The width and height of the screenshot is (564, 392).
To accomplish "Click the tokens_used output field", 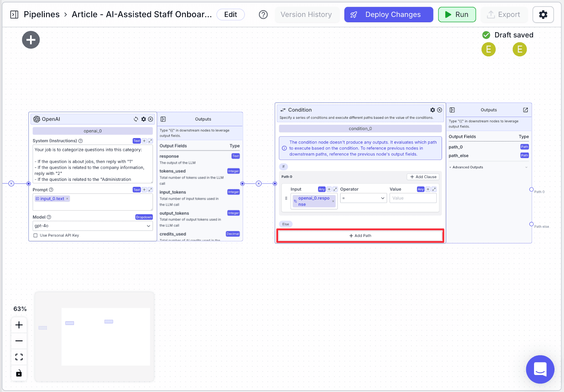I will pyautogui.click(x=200, y=177).
